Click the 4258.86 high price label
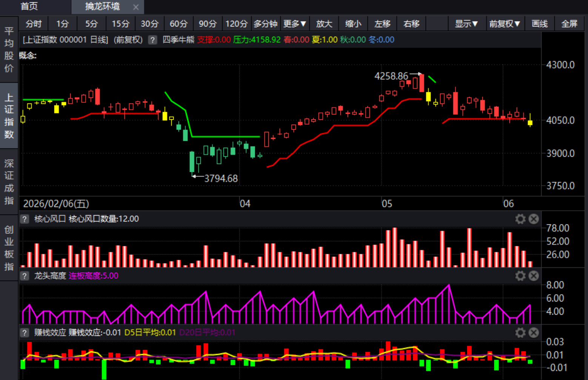The width and height of the screenshot is (588, 380). point(391,76)
